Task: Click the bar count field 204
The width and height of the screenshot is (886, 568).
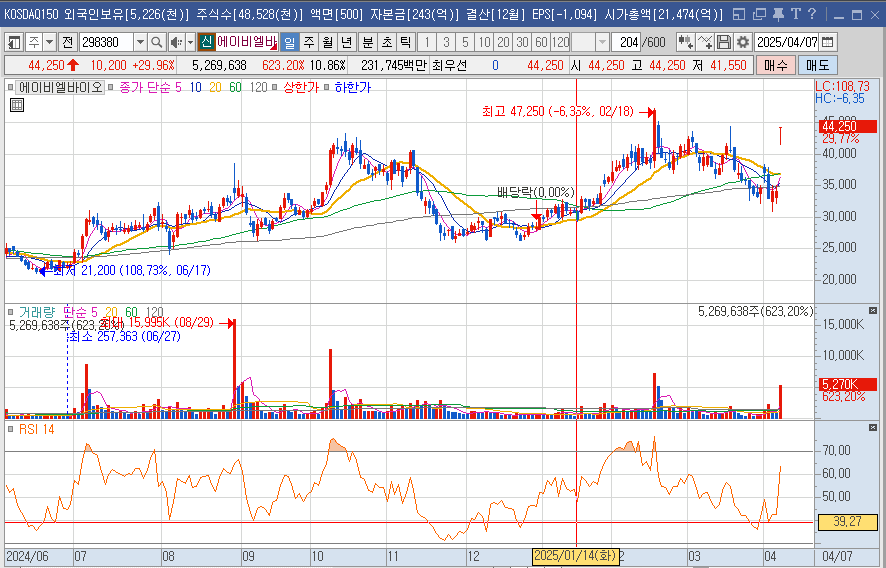Action: [x=626, y=42]
